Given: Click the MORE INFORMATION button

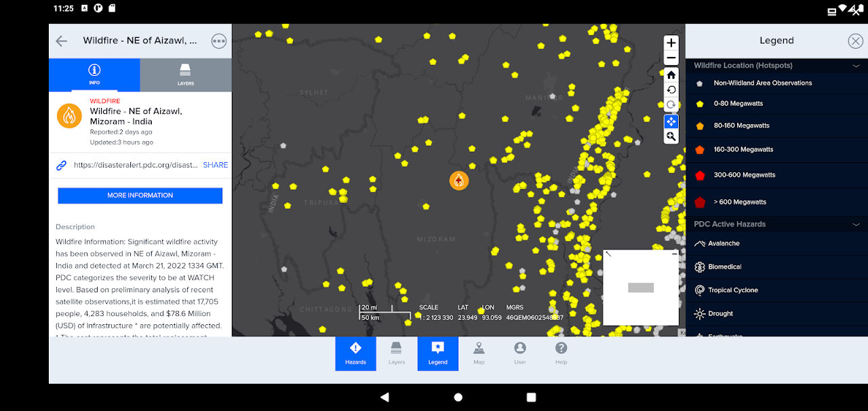Looking at the screenshot, I should pos(140,195).
